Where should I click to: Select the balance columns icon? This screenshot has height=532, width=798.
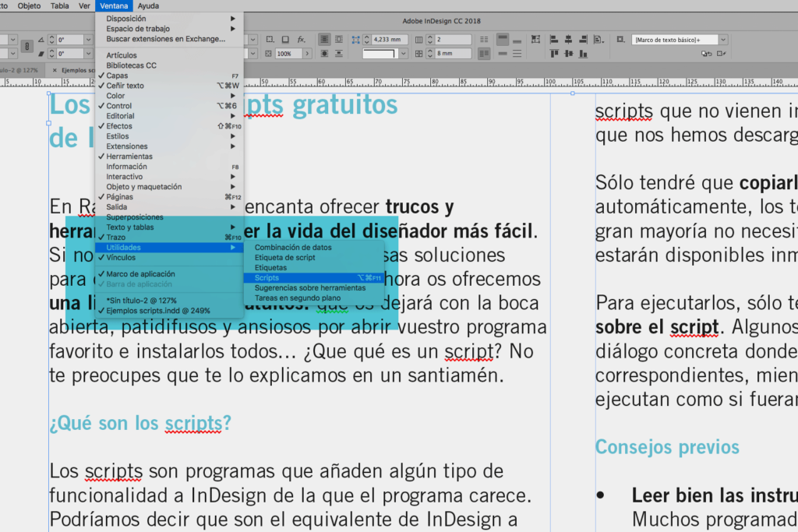point(484,39)
